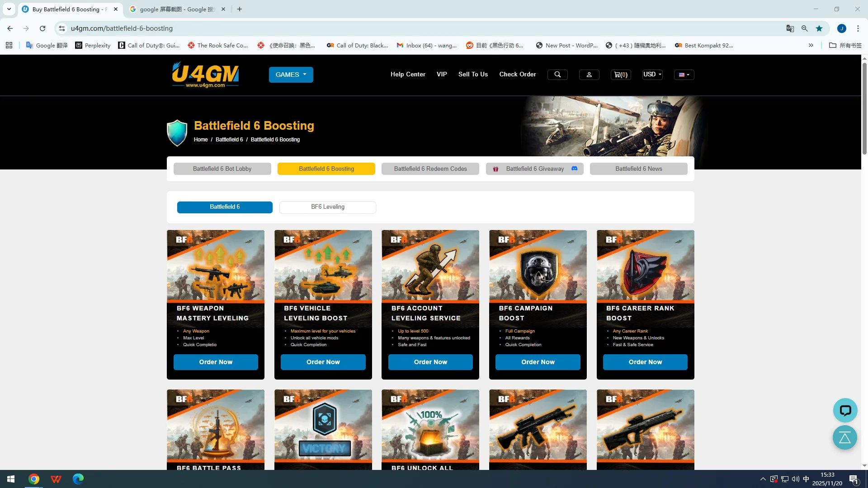Bookmark page with the star icon

819,28
